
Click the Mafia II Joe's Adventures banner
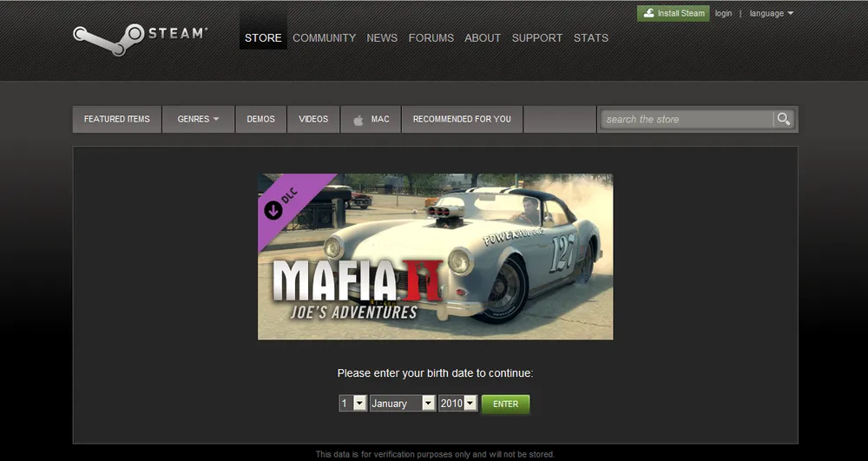pyautogui.click(x=435, y=257)
